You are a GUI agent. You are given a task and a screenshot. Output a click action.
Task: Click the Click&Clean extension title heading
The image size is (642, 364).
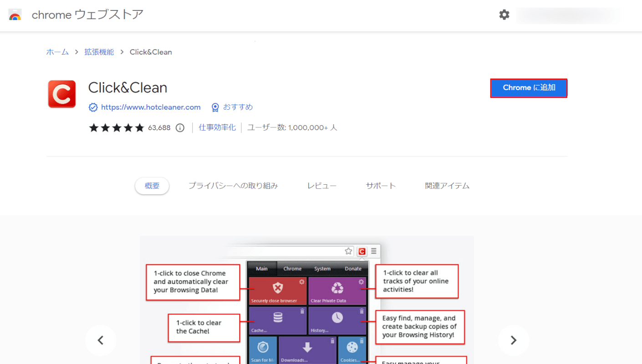tap(128, 87)
